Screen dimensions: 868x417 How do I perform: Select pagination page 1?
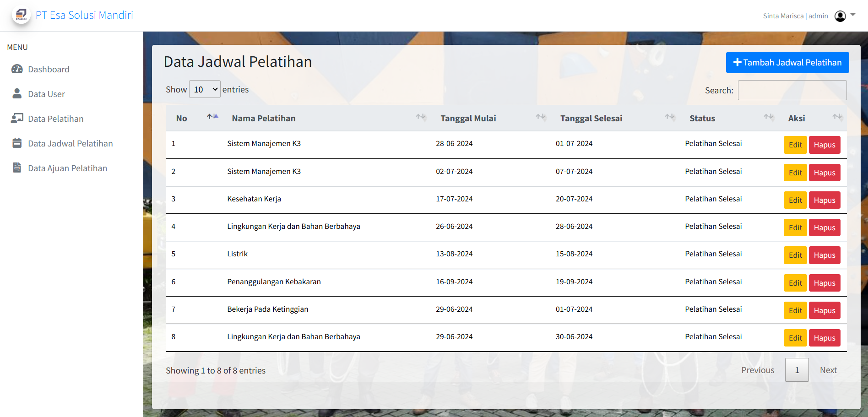coord(797,370)
